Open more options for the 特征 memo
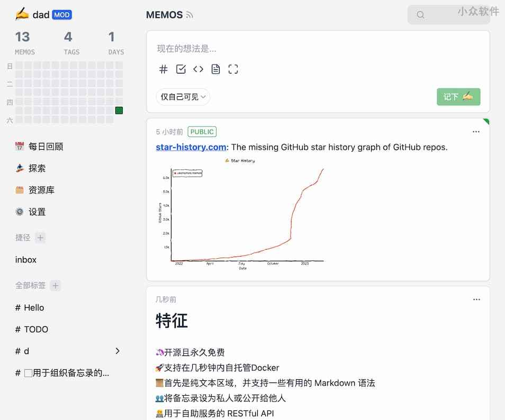Image resolution: width=505 pixels, height=420 pixels. tap(476, 299)
